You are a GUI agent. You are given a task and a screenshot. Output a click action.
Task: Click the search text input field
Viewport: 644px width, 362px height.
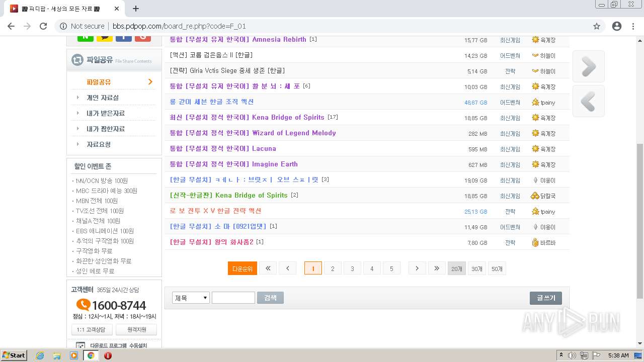[x=233, y=298]
